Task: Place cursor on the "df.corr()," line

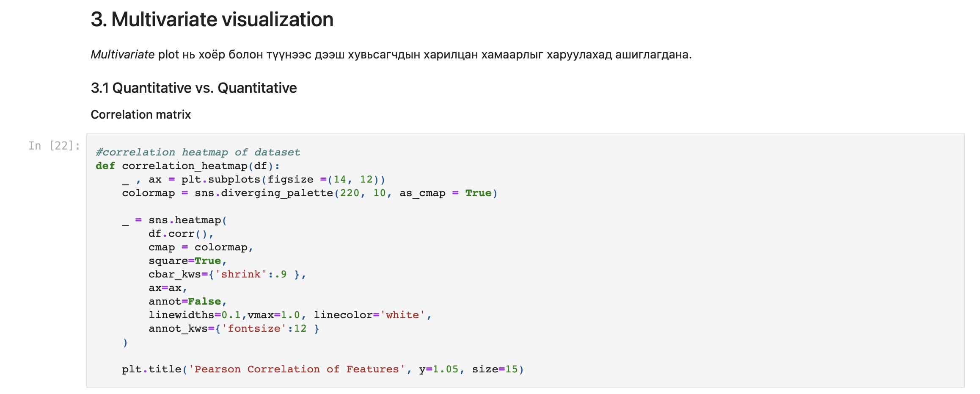Action: click(x=181, y=233)
